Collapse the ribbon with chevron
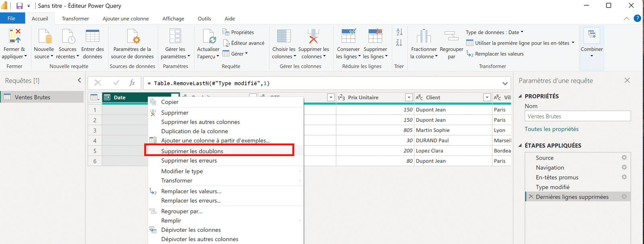 coord(626,19)
